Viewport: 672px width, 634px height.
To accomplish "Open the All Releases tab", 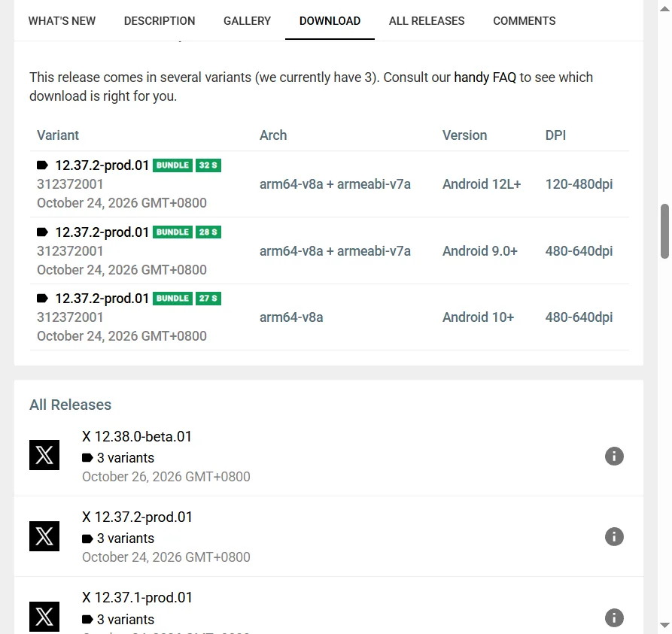I will click(427, 20).
